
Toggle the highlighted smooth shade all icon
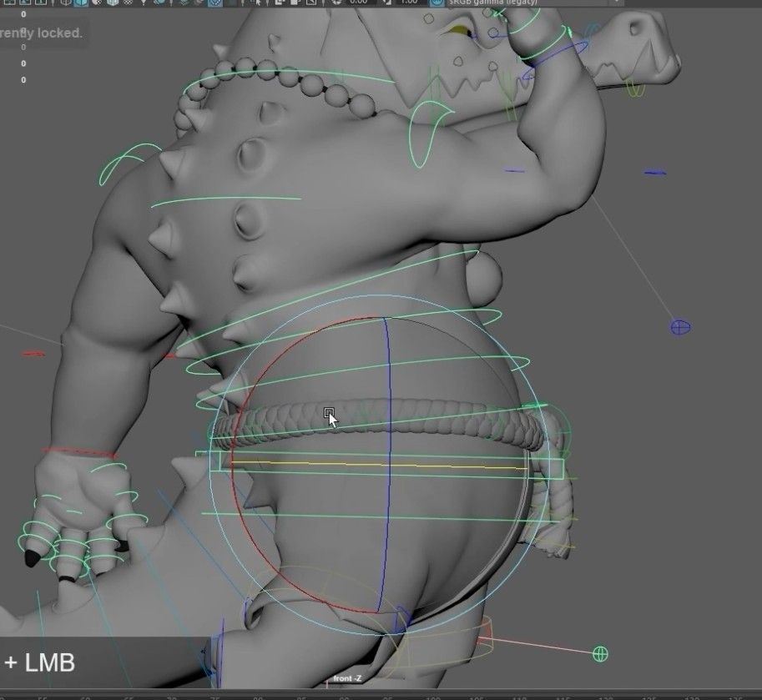81,2
